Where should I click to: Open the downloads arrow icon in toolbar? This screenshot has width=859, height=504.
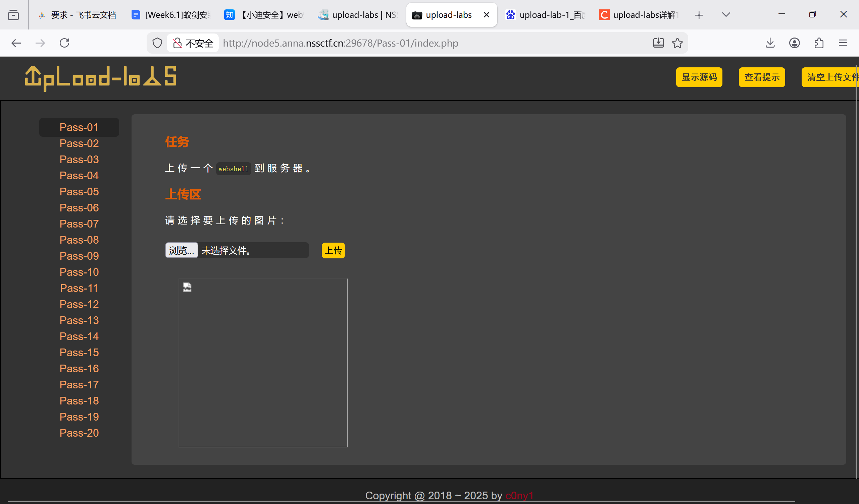click(x=770, y=43)
